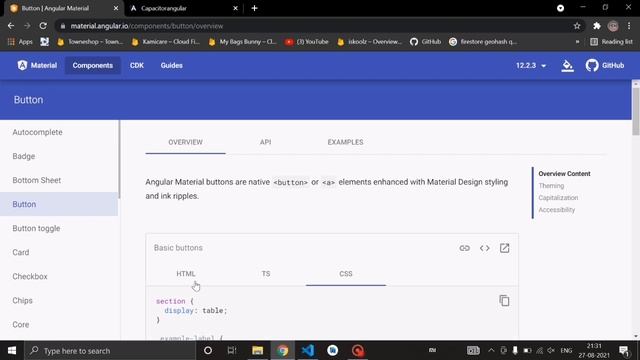Expand the bookmarks overflow chevron

coord(577,42)
